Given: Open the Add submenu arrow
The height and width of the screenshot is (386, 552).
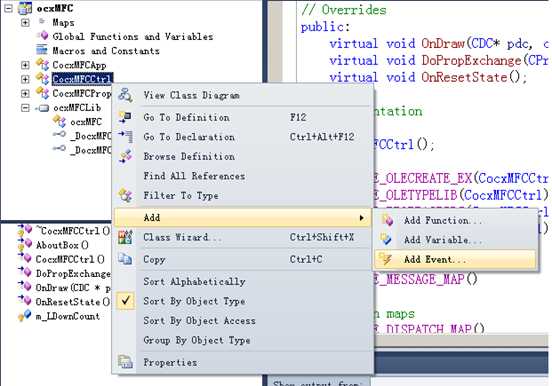Looking at the screenshot, I should pyautogui.click(x=362, y=218).
